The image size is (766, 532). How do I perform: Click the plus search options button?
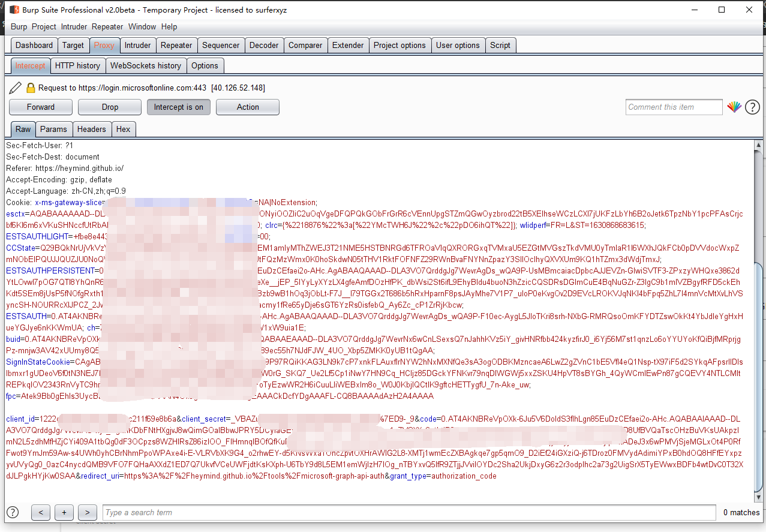point(64,512)
